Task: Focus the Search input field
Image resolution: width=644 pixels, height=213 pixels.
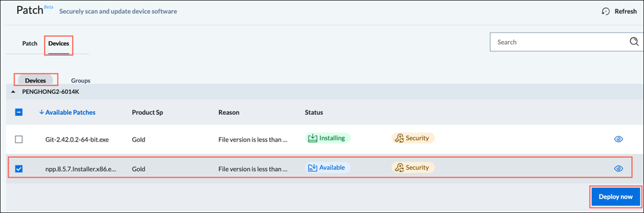Action: (561, 42)
